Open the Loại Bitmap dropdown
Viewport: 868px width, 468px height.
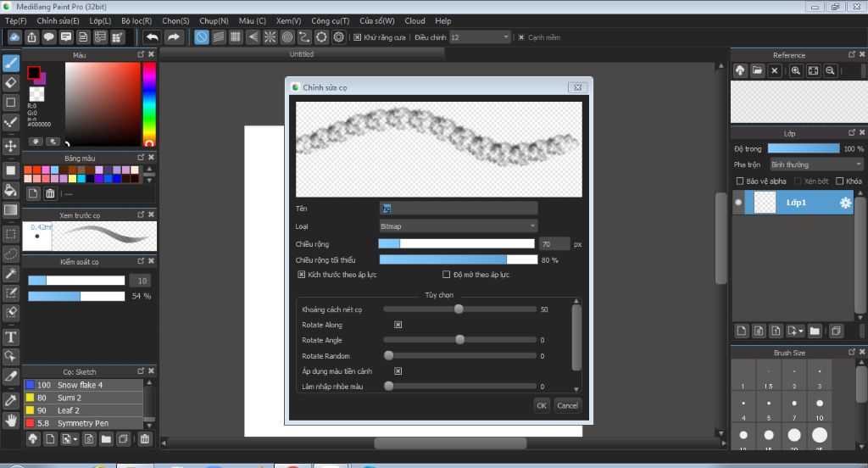(458, 226)
